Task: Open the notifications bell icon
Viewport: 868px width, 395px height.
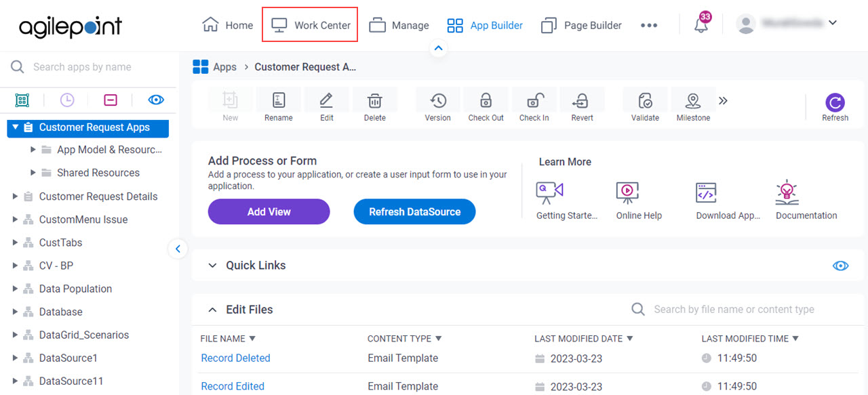Action: (701, 26)
